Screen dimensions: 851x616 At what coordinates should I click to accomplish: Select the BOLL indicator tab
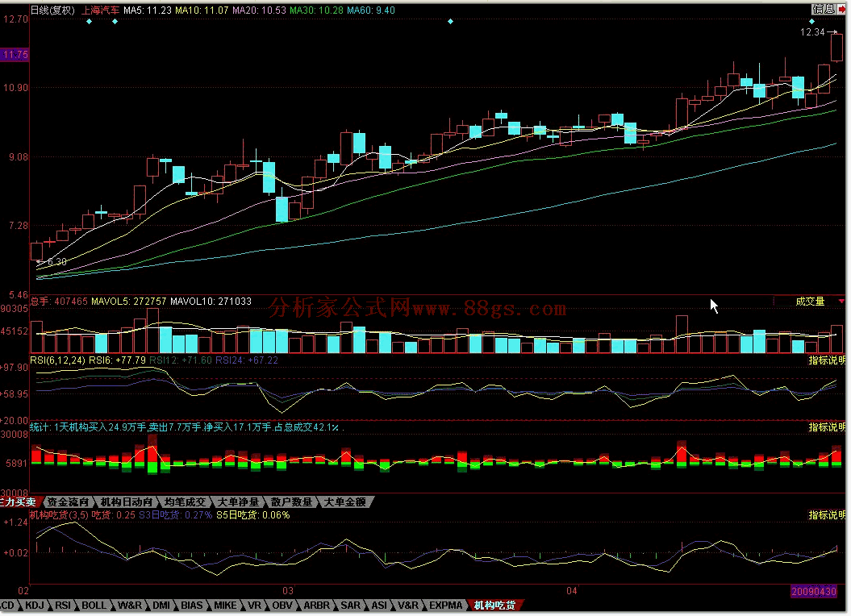pyautogui.click(x=94, y=606)
